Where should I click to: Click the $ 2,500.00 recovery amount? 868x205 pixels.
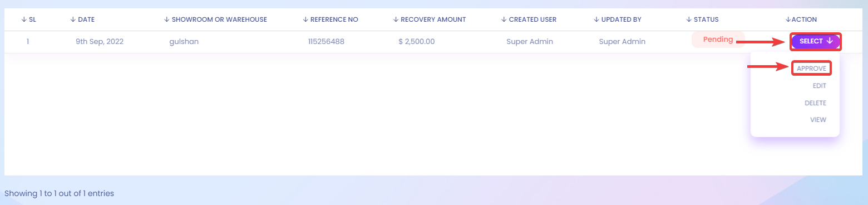(x=417, y=42)
